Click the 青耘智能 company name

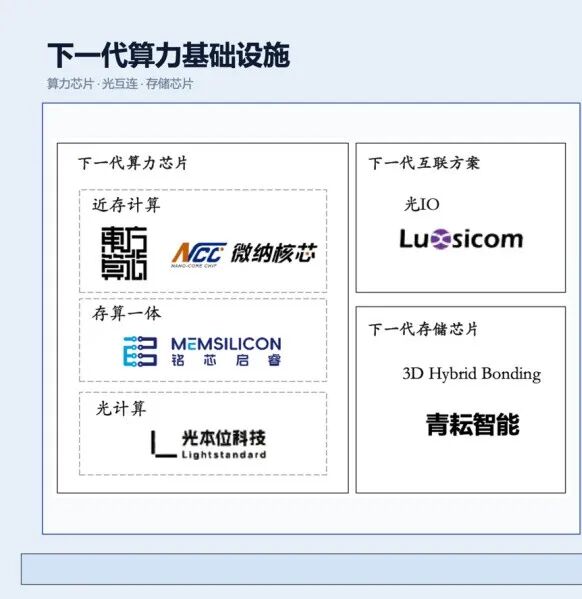[473, 424]
